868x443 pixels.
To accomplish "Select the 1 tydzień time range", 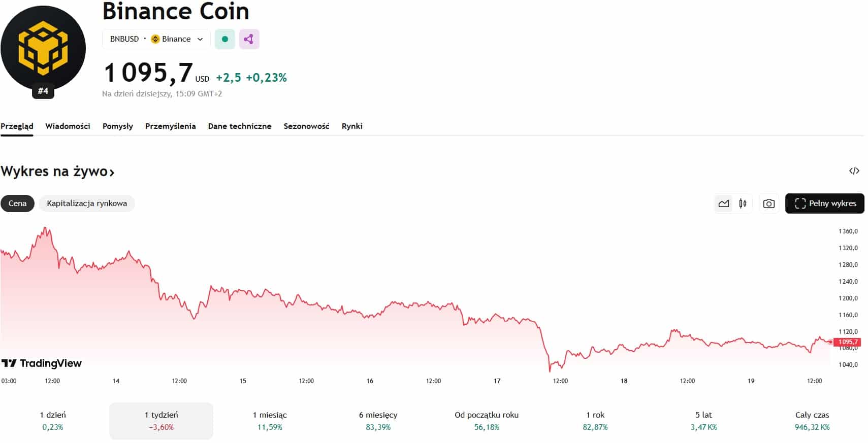I will pos(161,421).
